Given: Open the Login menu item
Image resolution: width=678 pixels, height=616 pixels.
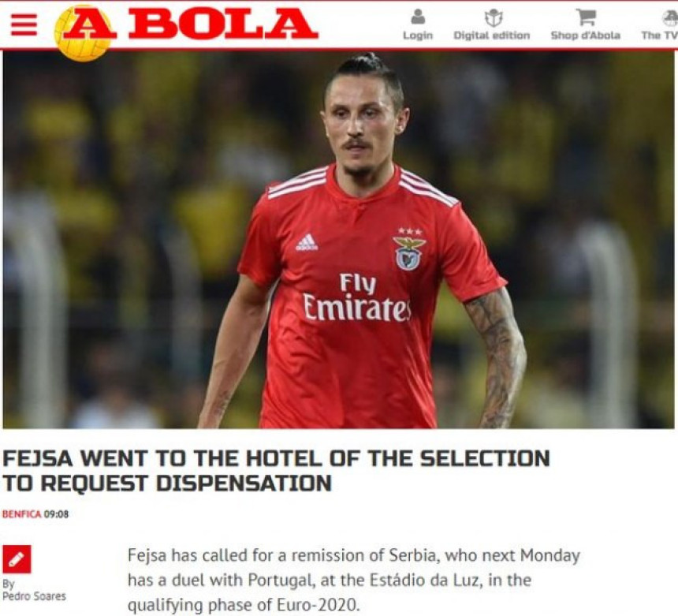Looking at the screenshot, I should coord(418,35).
